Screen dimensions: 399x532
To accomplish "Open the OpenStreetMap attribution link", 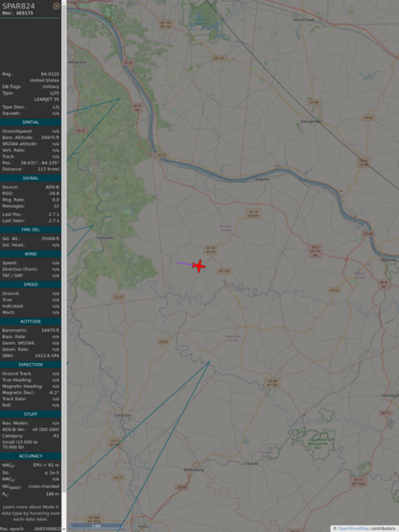I will 354,528.
